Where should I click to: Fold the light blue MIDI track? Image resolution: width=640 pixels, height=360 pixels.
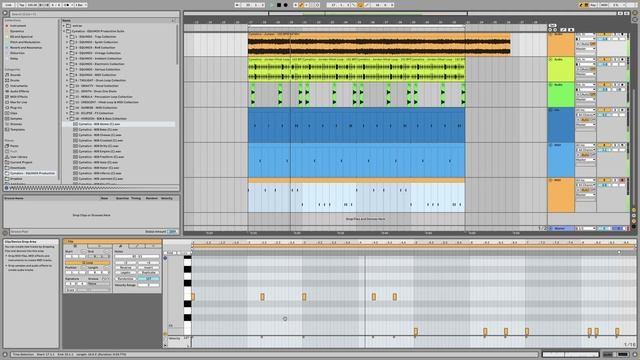click(x=551, y=145)
